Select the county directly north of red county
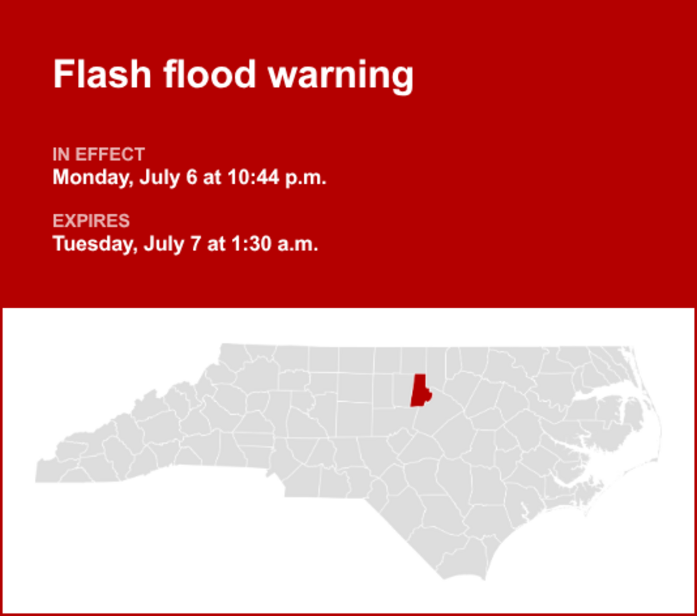The height and width of the screenshot is (616, 697). tap(415, 360)
